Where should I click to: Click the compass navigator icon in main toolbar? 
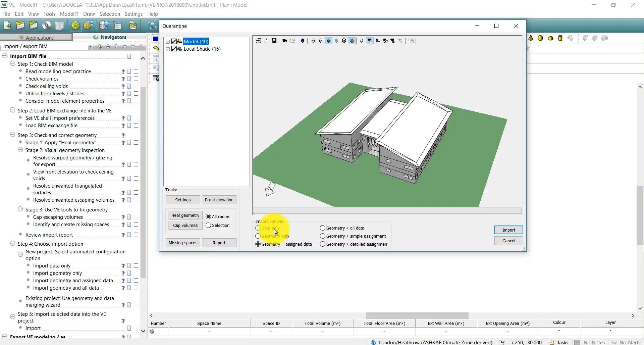tap(75, 26)
